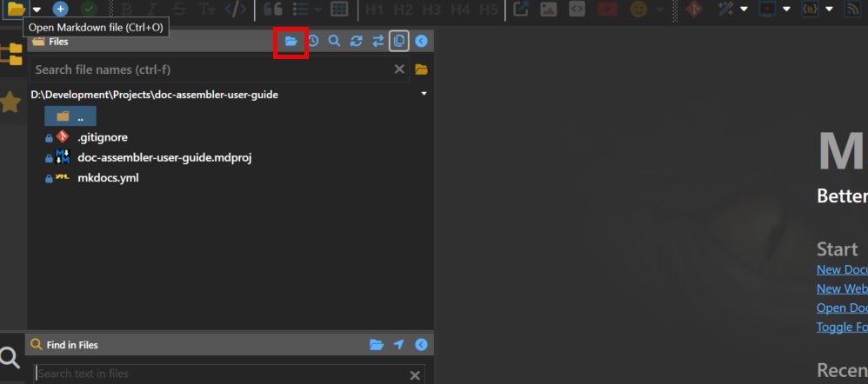Viewport: 868px width, 384px height.
Task: Collapse Files panel with round arrow button
Action: click(x=421, y=41)
